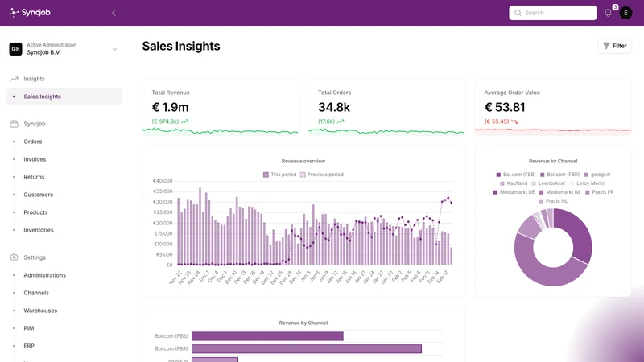The image size is (644, 362).
Task: Click the GB administration badge
Action: [15, 49]
